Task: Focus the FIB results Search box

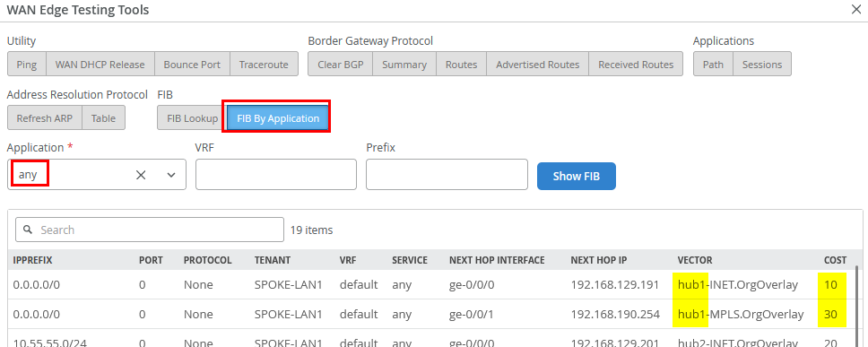Action: click(x=150, y=230)
